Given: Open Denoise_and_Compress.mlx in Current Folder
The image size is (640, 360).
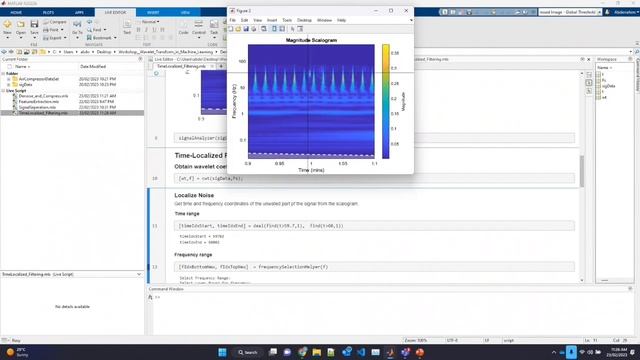Looking at the screenshot, I should coord(44,96).
